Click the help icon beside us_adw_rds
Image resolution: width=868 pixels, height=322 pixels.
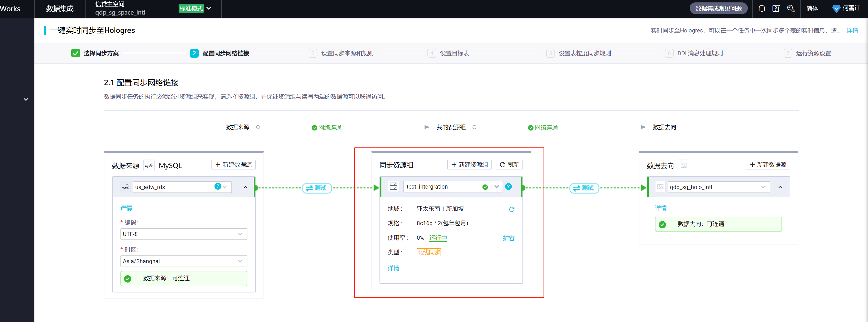[218, 186]
